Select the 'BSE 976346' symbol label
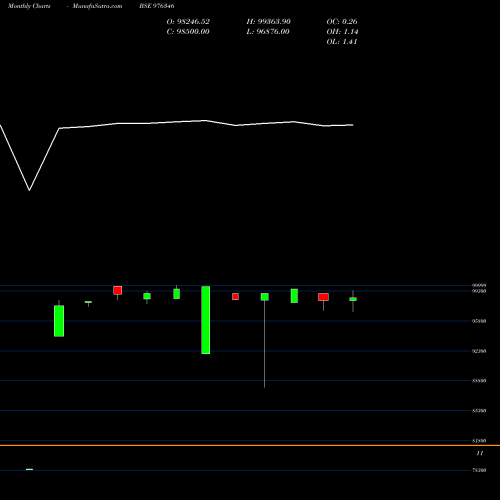This screenshot has width=500, height=500. point(157,6)
